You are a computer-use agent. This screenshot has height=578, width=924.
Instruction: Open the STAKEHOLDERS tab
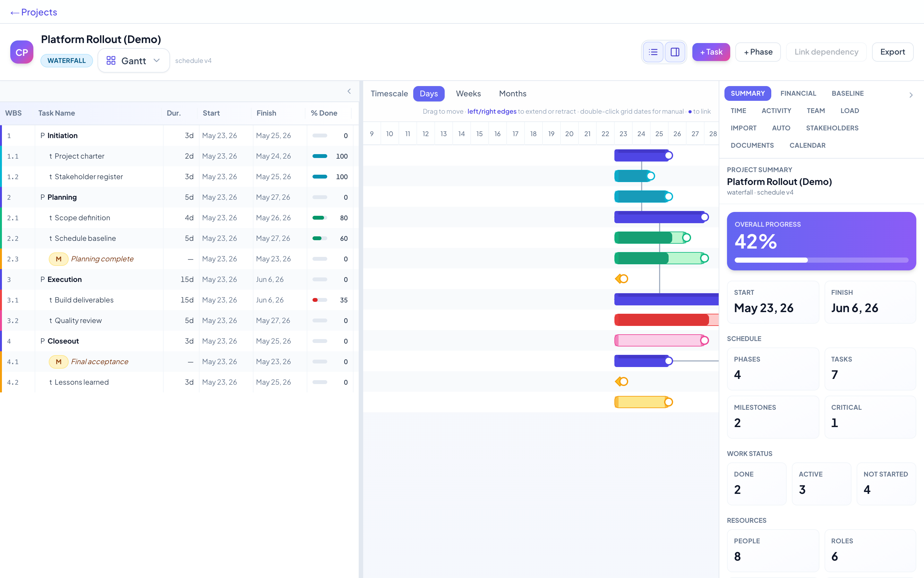[x=832, y=128]
